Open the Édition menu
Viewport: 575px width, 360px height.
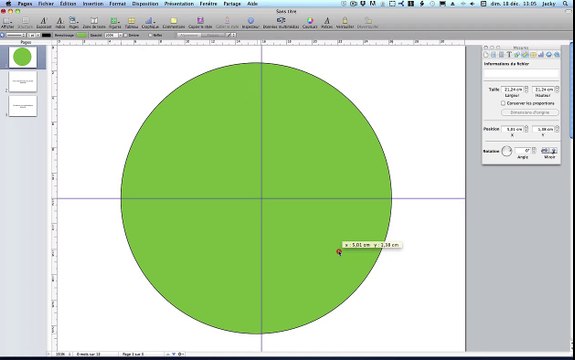point(68,4)
